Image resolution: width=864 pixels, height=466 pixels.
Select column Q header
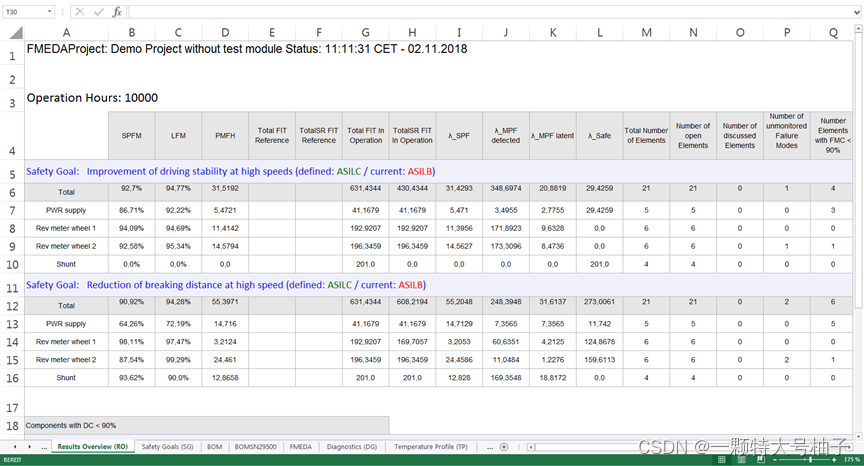coord(833,32)
